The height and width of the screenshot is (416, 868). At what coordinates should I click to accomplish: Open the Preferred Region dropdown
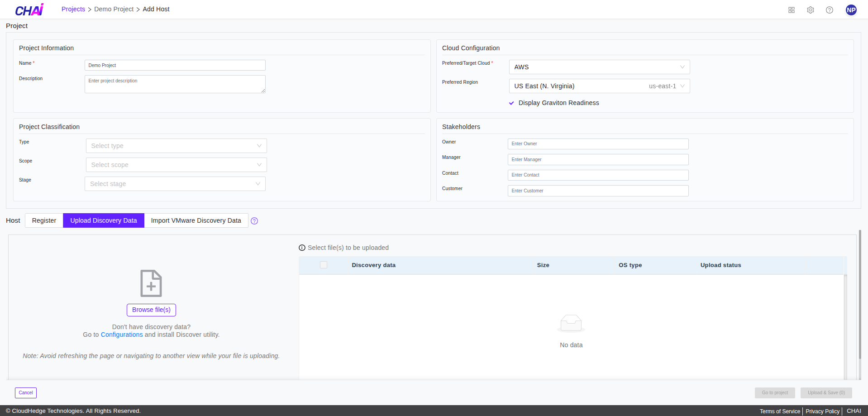[x=599, y=86]
